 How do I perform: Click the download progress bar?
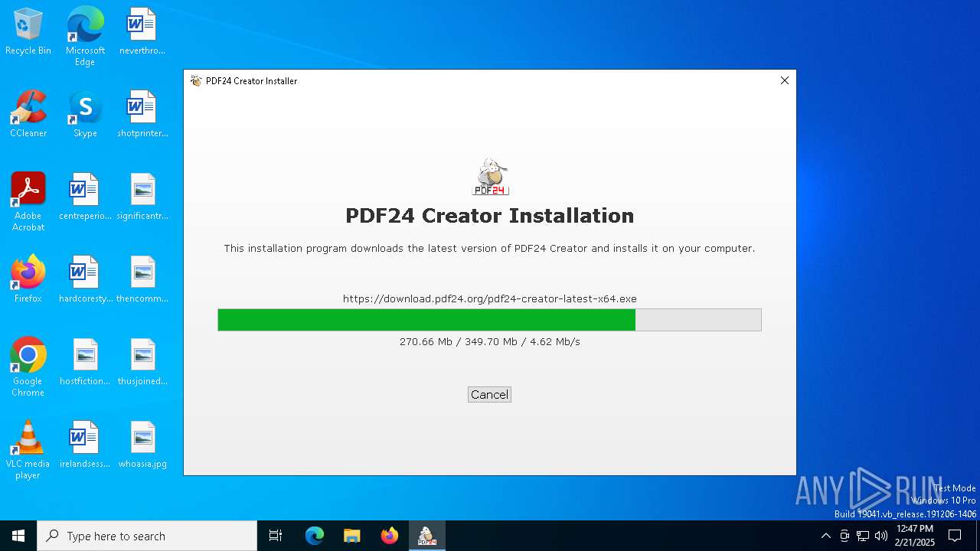click(x=489, y=320)
